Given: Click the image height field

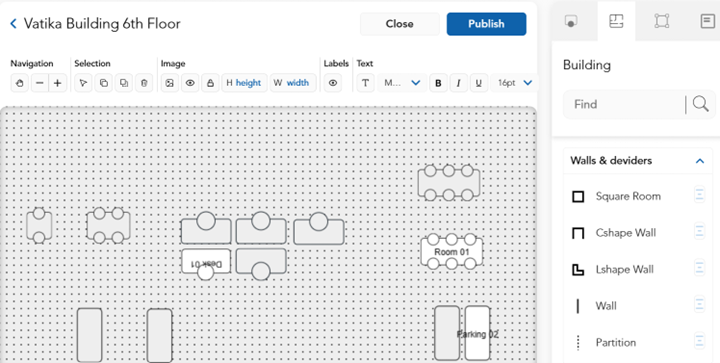Looking at the screenshot, I should tap(244, 83).
